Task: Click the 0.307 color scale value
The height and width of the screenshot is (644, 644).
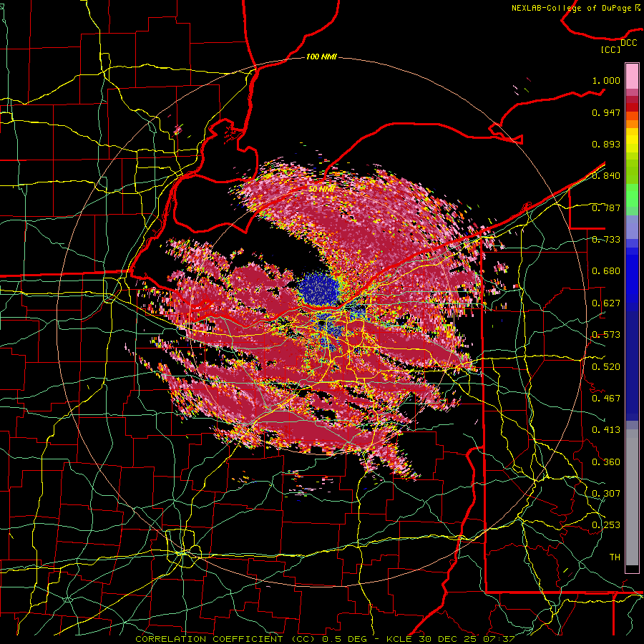Action: click(606, 494)
